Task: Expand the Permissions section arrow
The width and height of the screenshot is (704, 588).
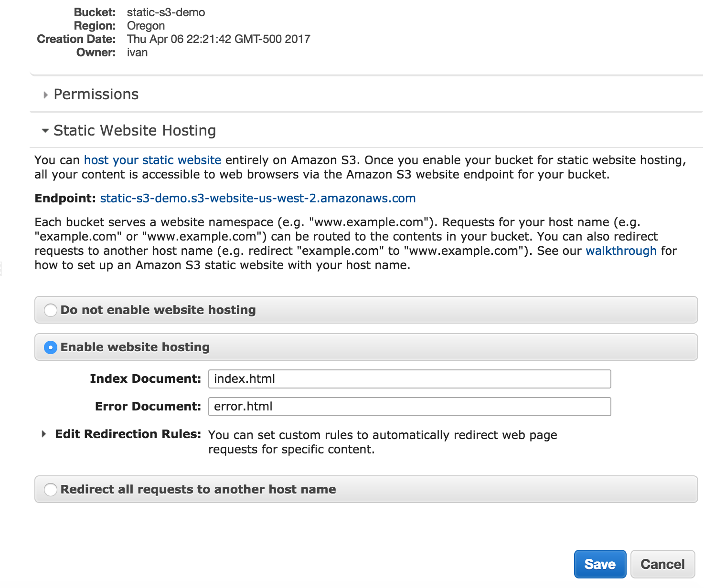Action: click(x=45, y=95)
